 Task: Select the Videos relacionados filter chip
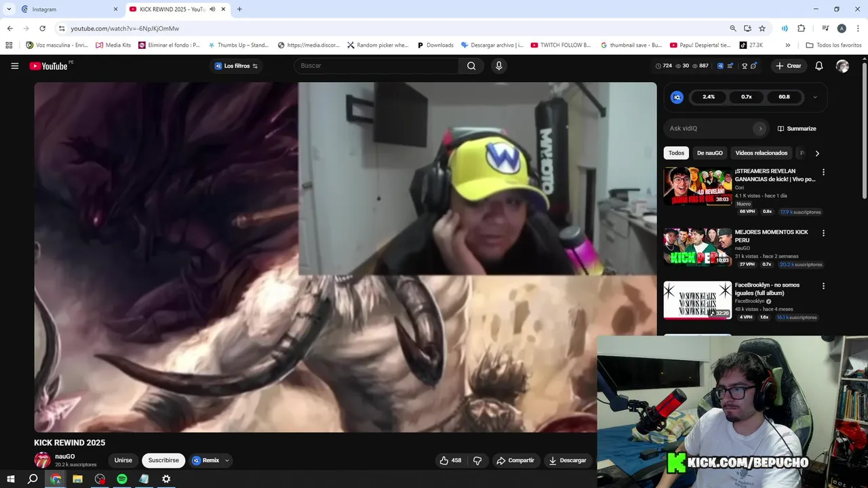761,153
